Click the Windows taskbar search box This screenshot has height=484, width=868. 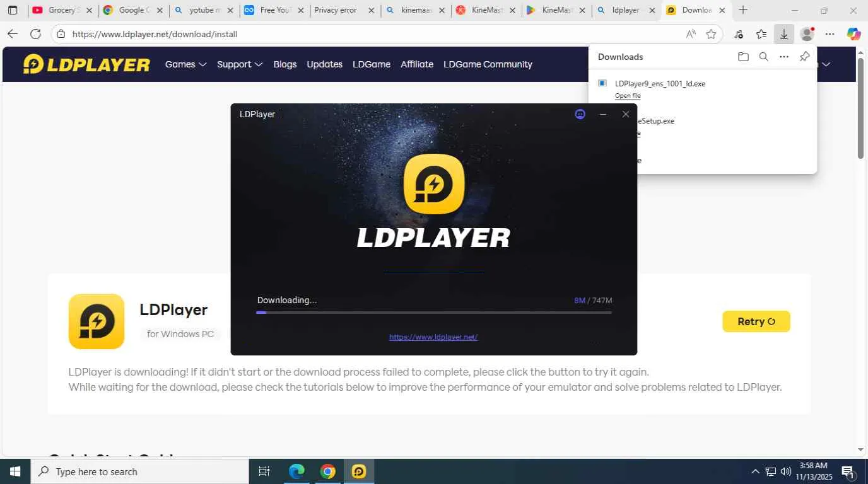click(140, 471)
